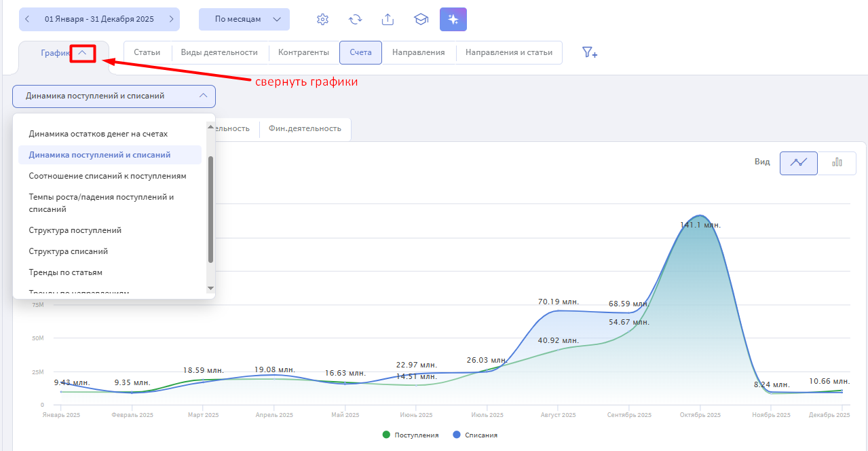868x451 pixels.
Task: Switch to the Контрагенты tab
Action: pyautogui.click(x=303, y=52)
